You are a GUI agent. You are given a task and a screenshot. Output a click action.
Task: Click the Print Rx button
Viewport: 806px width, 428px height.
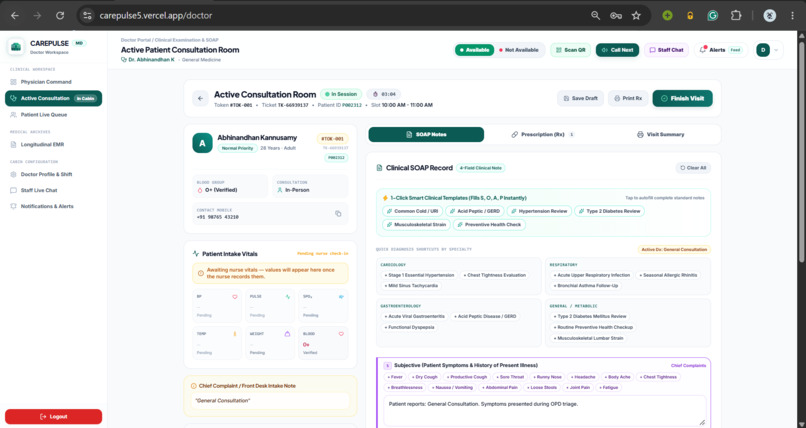(x=628, y=98)
